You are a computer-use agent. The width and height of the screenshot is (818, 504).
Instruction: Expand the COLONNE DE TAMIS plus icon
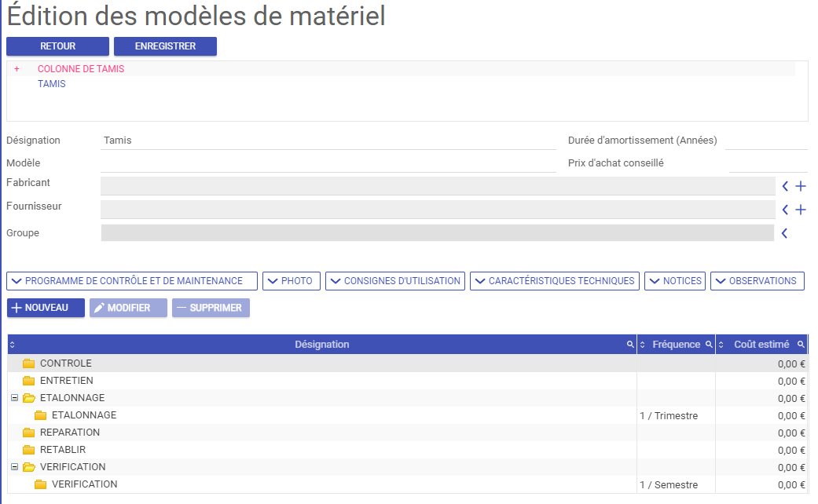[17, 69]
